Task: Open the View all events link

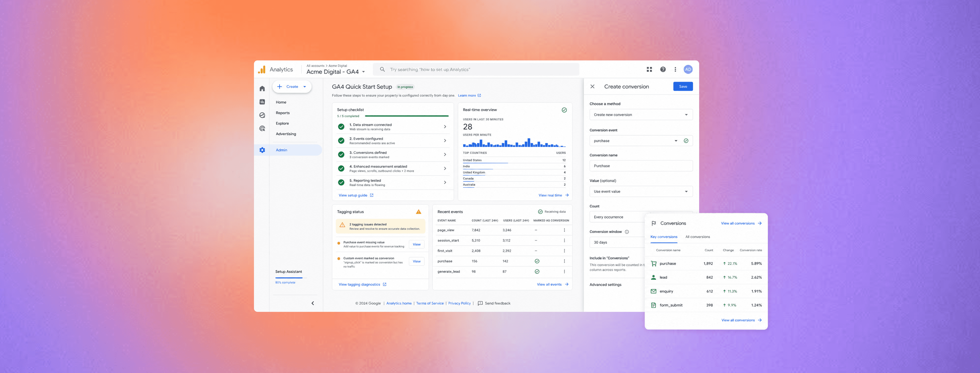Action: (x=552, y=284)
